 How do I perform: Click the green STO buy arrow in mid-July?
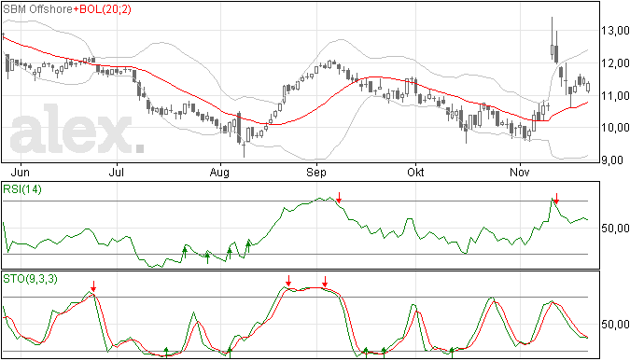pos(166,352)
